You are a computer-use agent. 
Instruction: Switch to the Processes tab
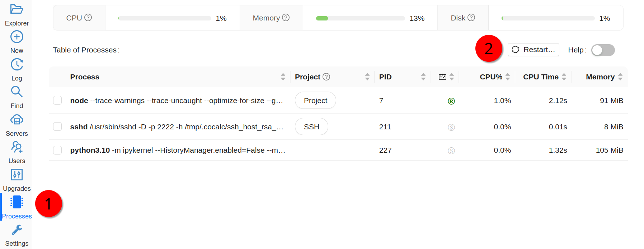tap(17, 207)
